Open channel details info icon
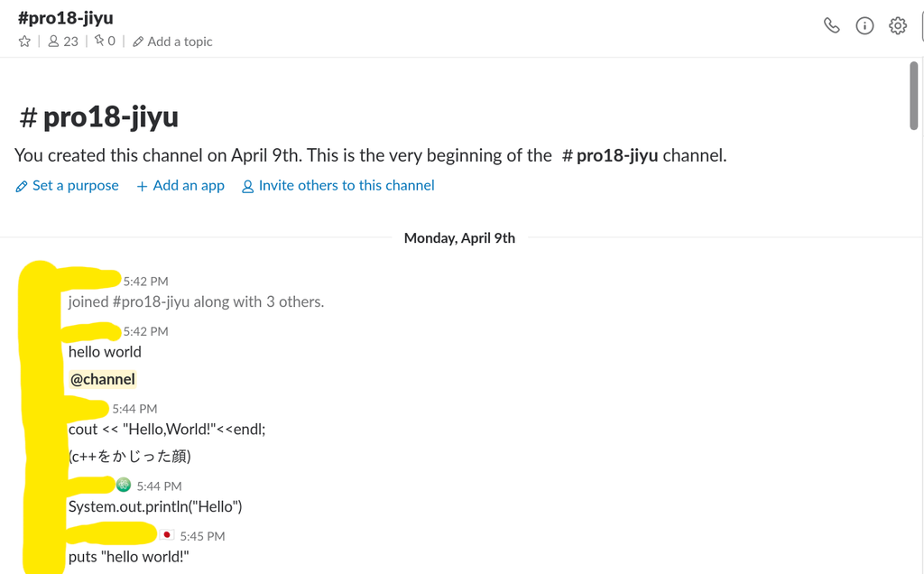 (864, 26)
